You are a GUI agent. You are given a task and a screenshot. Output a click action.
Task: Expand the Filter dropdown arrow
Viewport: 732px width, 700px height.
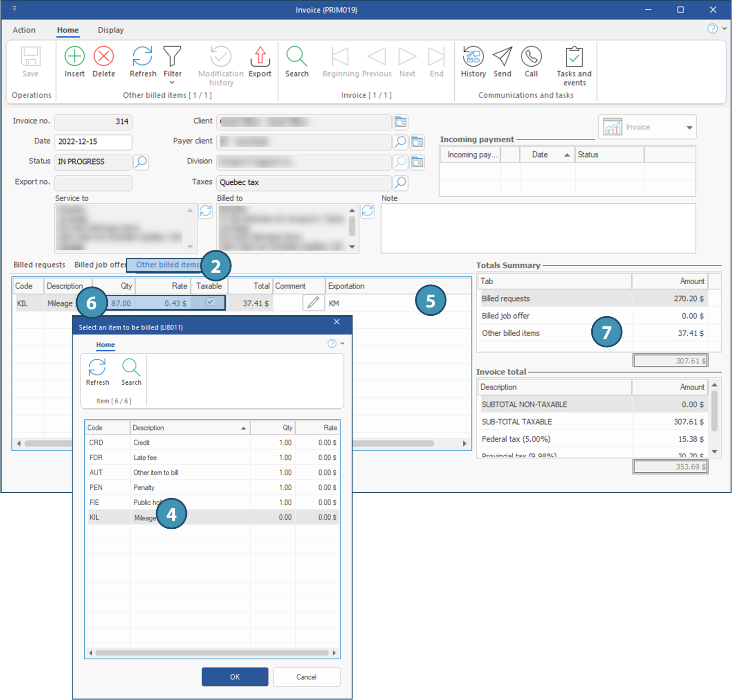(x=172, y=83)
